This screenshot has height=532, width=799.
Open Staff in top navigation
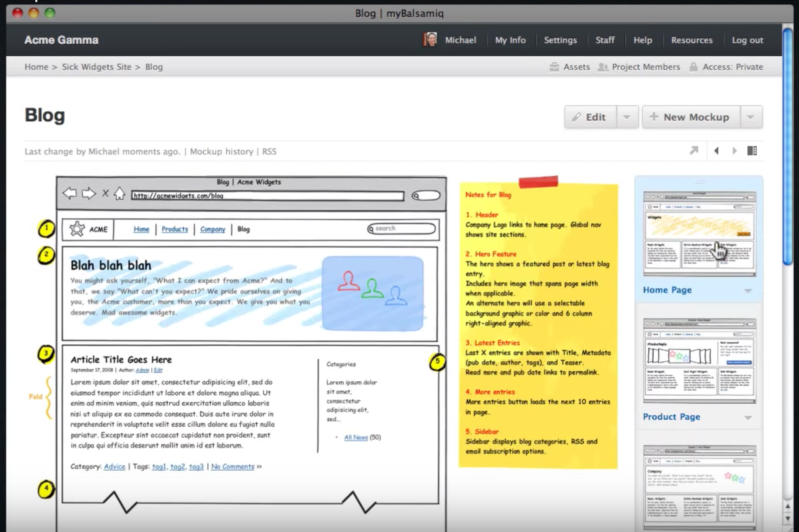(605, 40)
